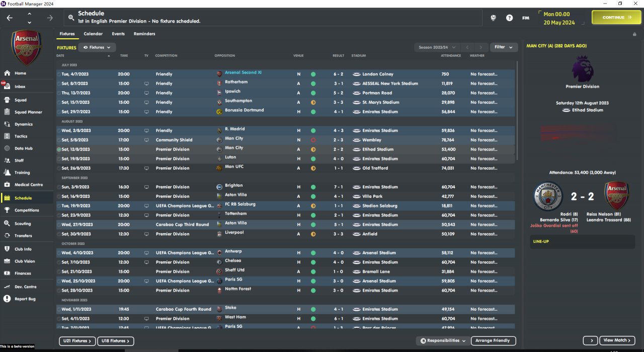The height and width of the screenshot is (352, 644).
Task: Go to Tactics in the sidebar
Action: [x=21, y=136]
